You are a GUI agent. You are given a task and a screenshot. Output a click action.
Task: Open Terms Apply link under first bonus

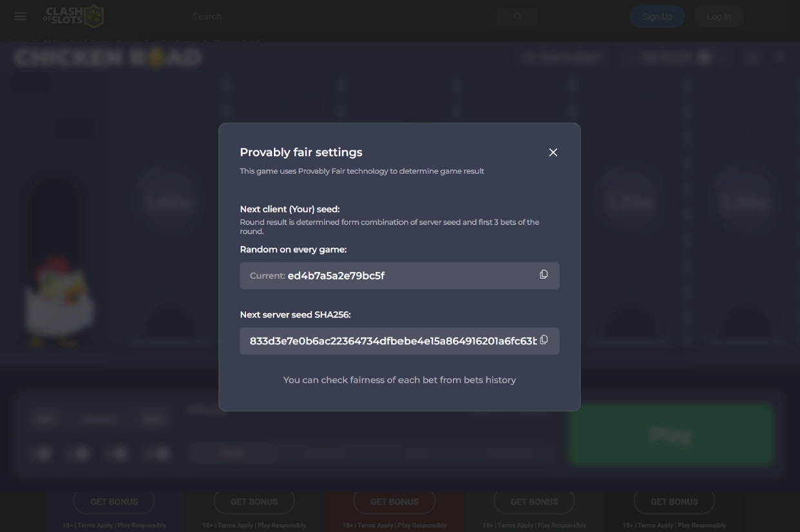(95, 526)
